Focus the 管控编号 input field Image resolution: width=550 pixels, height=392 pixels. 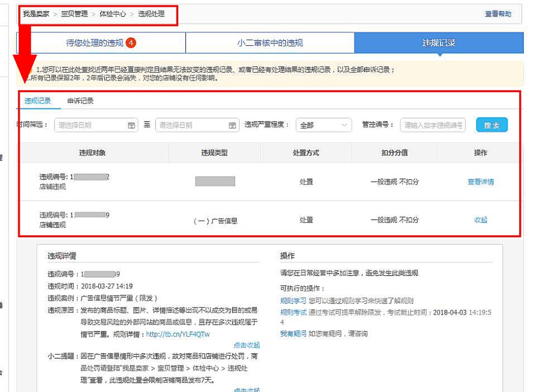(x=433, y=126)
